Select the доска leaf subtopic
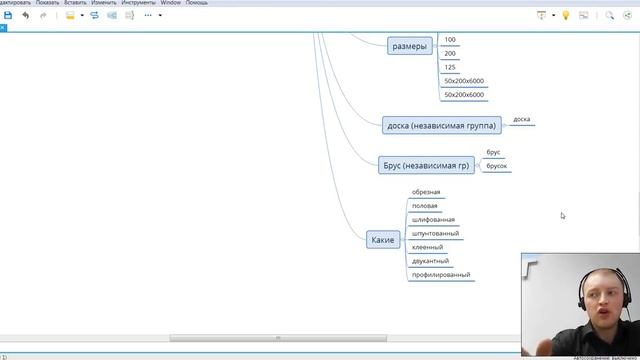The image size is (640, 360). pos(522,120)
